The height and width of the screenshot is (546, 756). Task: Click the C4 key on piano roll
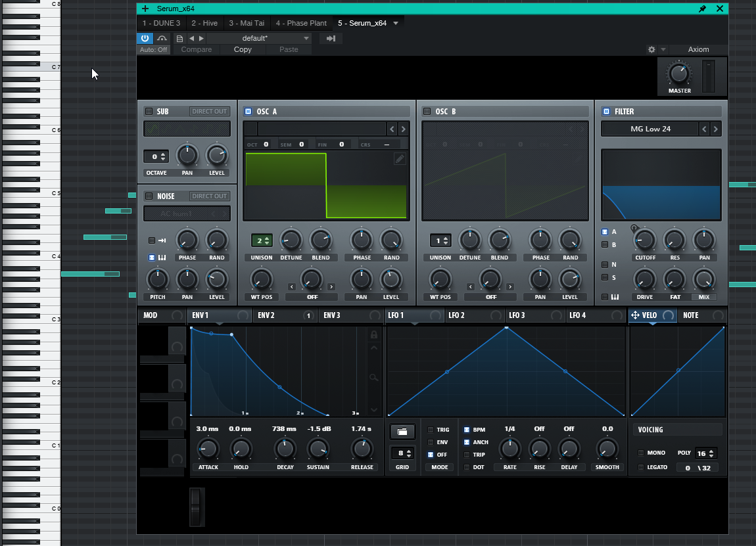point(32,256)
